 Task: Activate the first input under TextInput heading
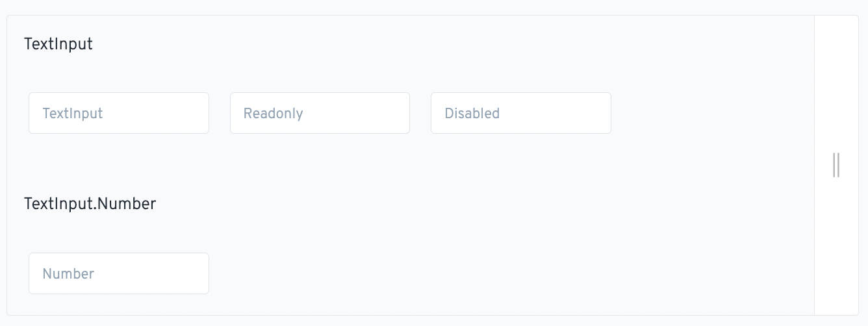pyautogui.click(x=119, y=113)
